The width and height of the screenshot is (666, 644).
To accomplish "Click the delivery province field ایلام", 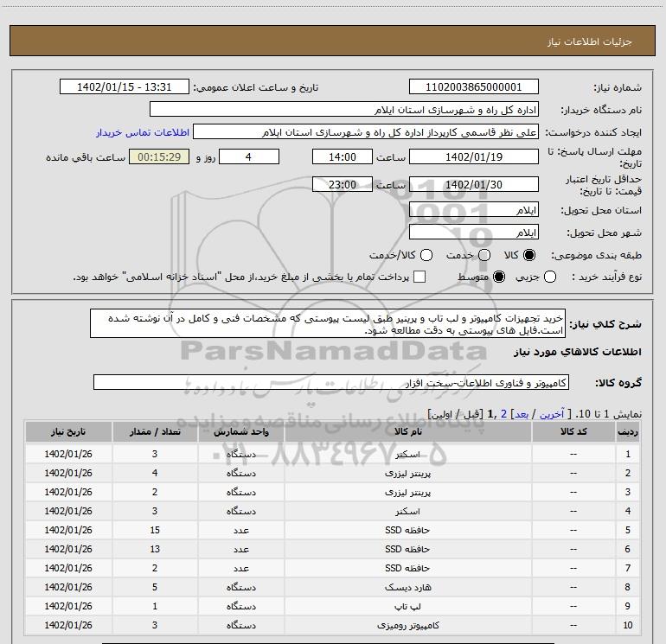I will pyautogui.click(x=474, y=210).
